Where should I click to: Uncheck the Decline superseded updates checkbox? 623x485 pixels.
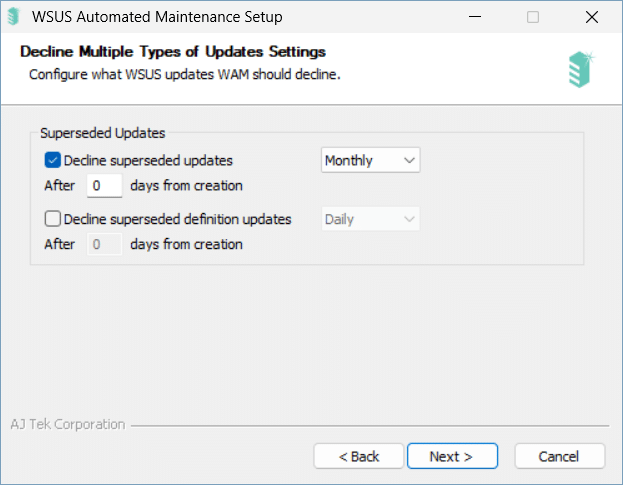click(x=52, y=160)
